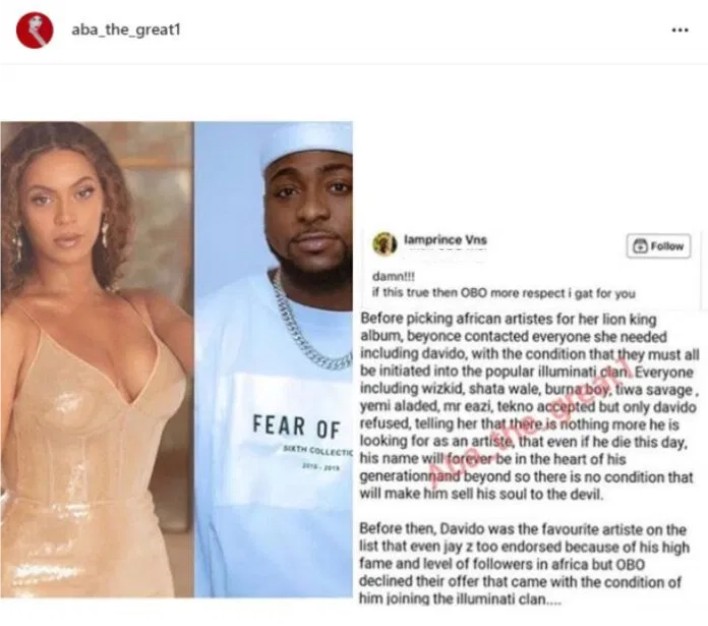Click the aba_the_great1 red profile avatar

coord(34,30)
